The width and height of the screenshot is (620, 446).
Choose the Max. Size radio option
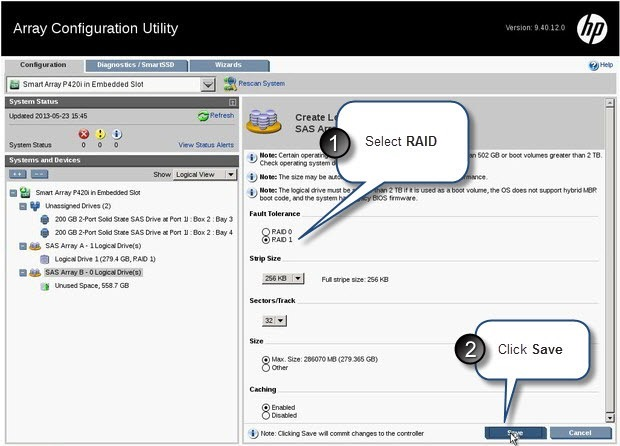point(266,360)
